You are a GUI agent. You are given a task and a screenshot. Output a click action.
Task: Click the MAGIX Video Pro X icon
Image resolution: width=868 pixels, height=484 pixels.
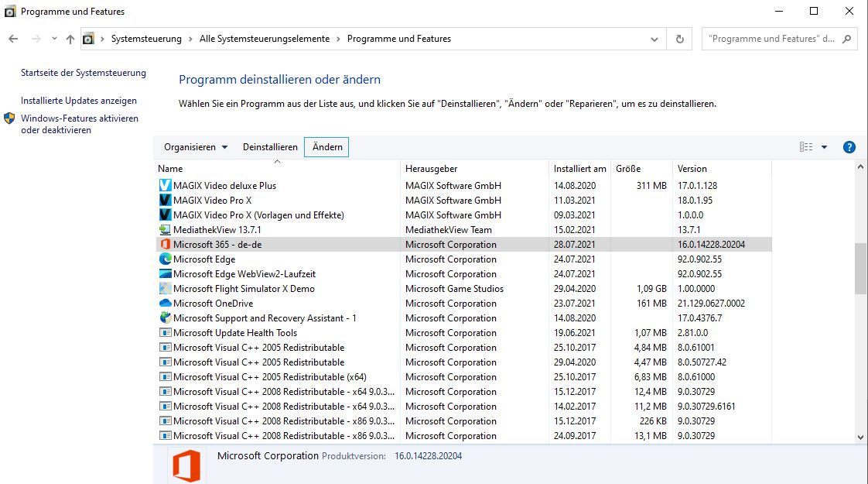tap(165, 200)
